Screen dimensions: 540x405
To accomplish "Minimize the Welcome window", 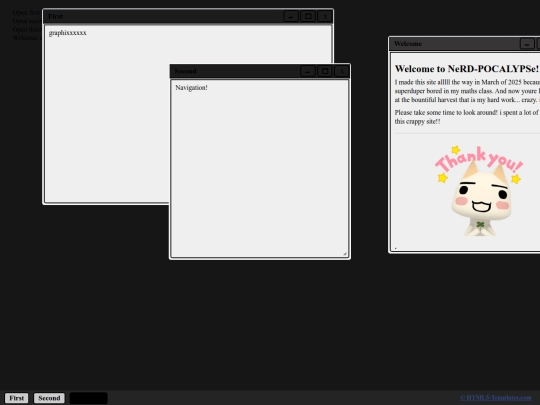I will coord(527,44).
